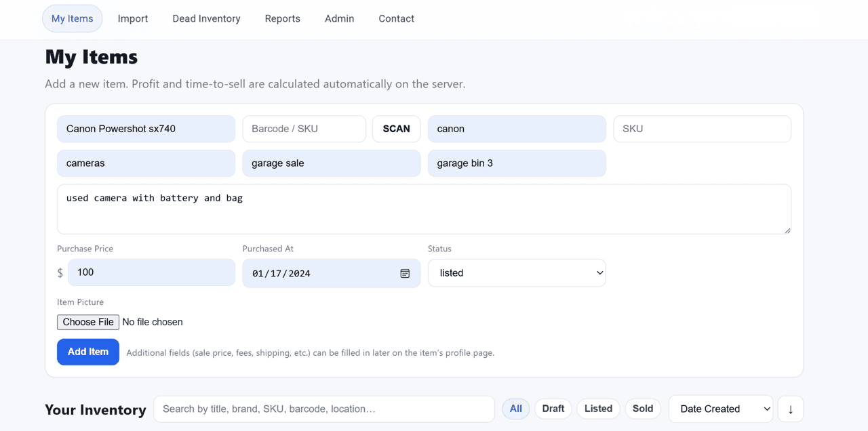Open the Status dropdown showing listed
Image resolution: width=868 pixels, height=431 pixels.
pos(517,272)
